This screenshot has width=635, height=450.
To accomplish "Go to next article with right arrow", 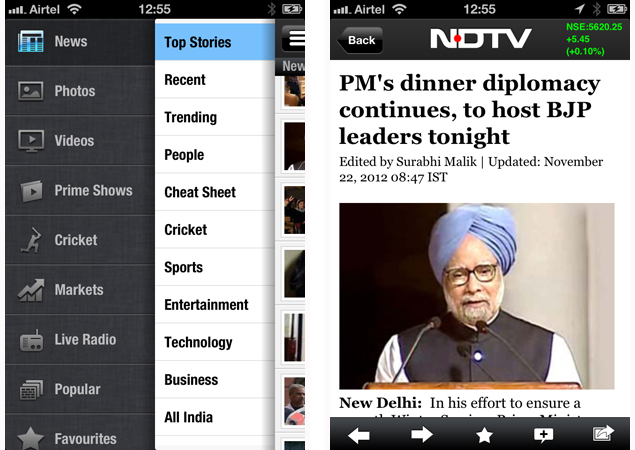I will [422, 434].
